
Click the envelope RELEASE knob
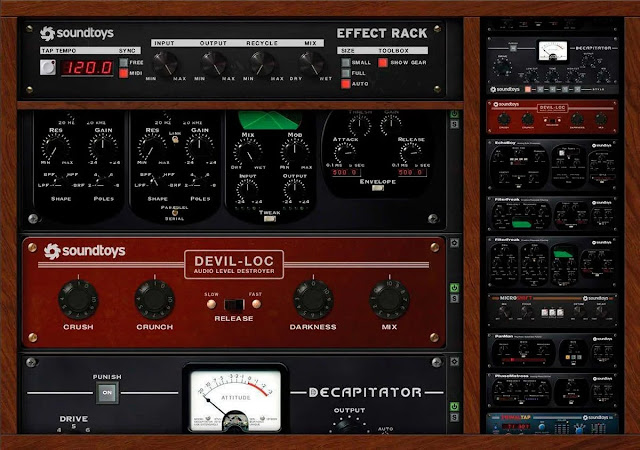[x=411, y=154]
